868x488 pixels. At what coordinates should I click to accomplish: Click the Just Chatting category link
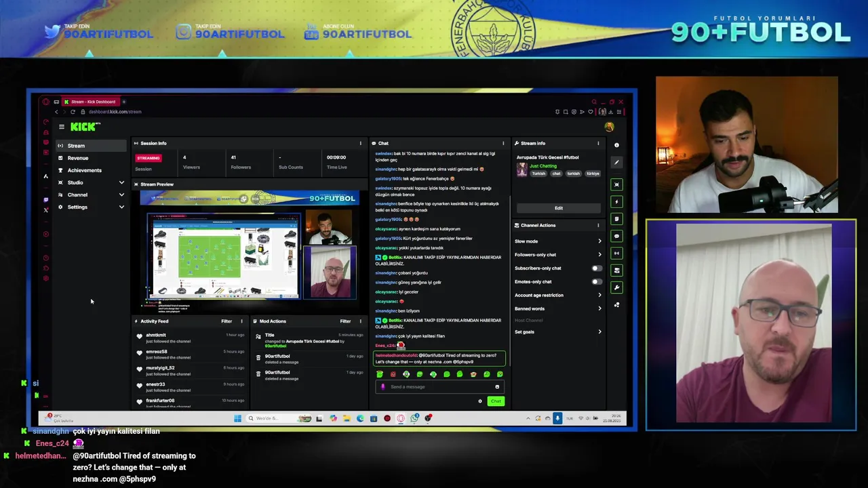click(x=543, y=166)
